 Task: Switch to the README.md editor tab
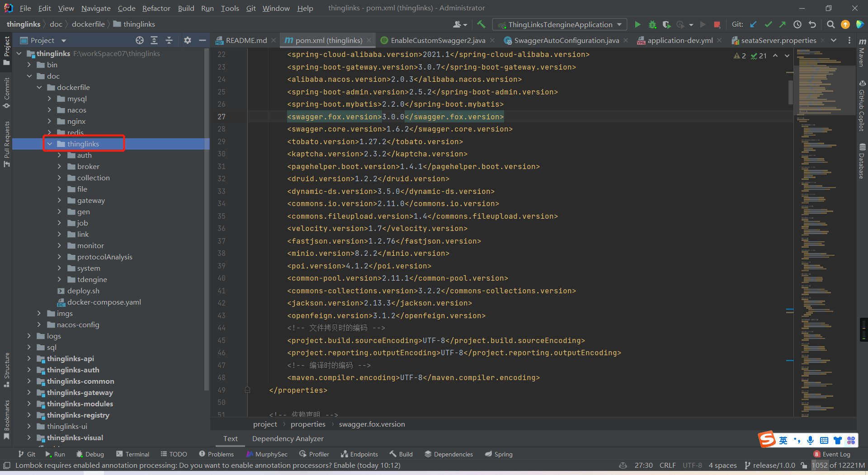point(246,40)
